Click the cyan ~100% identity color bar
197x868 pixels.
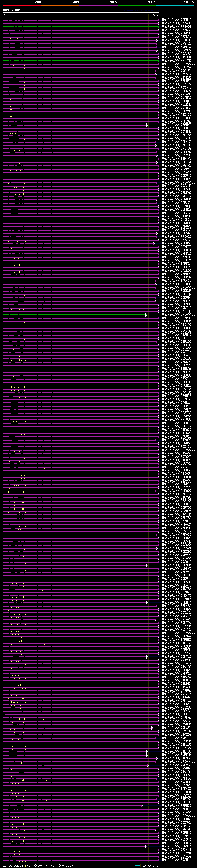[x=175, y=6]
